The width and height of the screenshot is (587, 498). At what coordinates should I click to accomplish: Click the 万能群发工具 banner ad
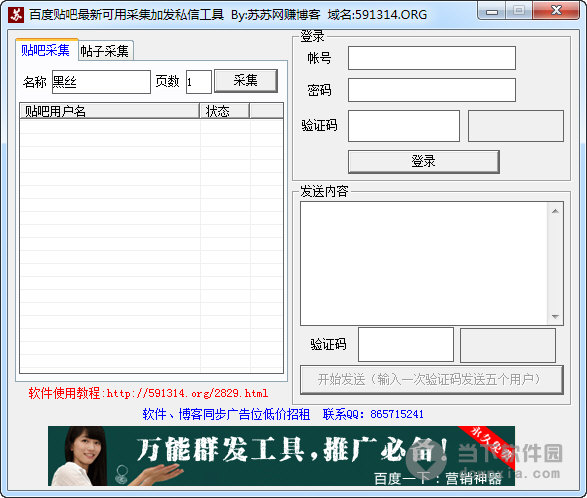click(x=281, y=456)
